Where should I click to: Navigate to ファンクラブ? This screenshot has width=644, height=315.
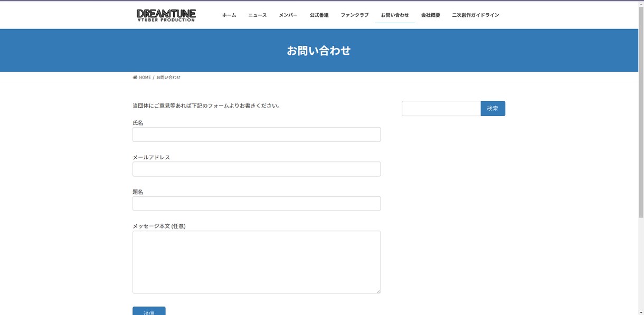point(355,15)
